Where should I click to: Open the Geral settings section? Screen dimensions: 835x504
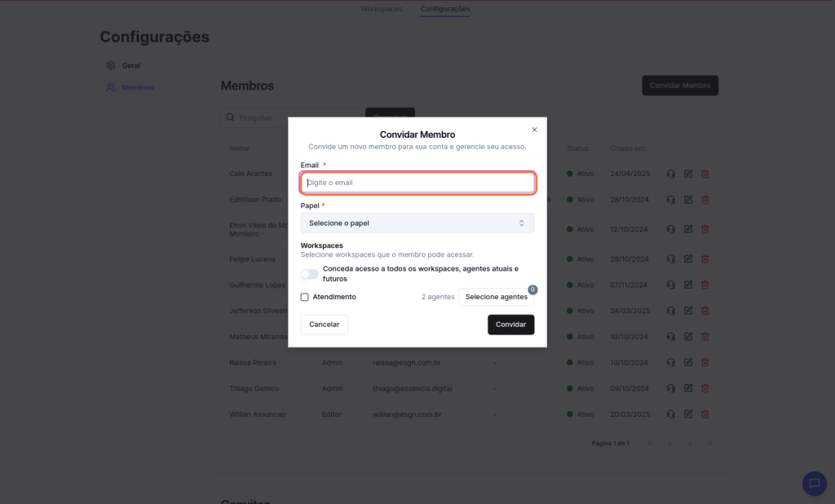(130, 65)
